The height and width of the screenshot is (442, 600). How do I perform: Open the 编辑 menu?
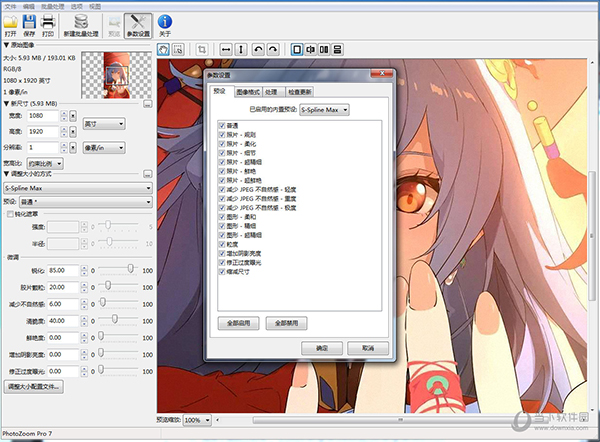click(29, 7)
